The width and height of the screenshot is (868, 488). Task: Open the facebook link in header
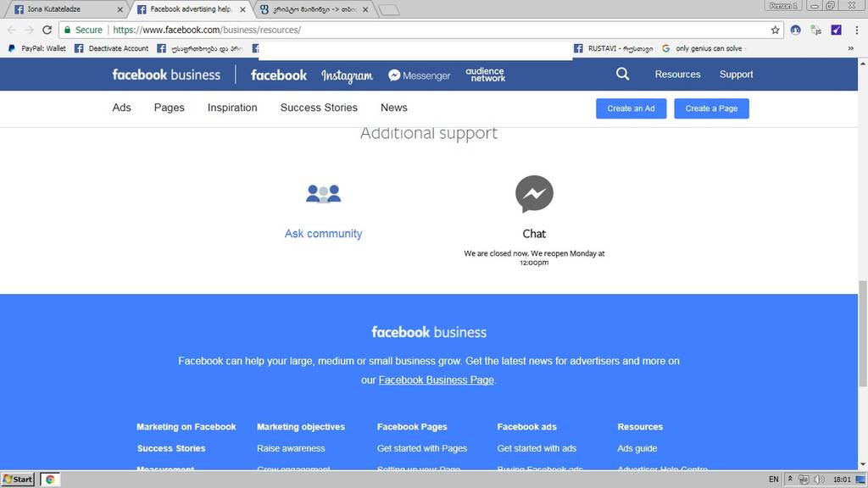point(278,75)
